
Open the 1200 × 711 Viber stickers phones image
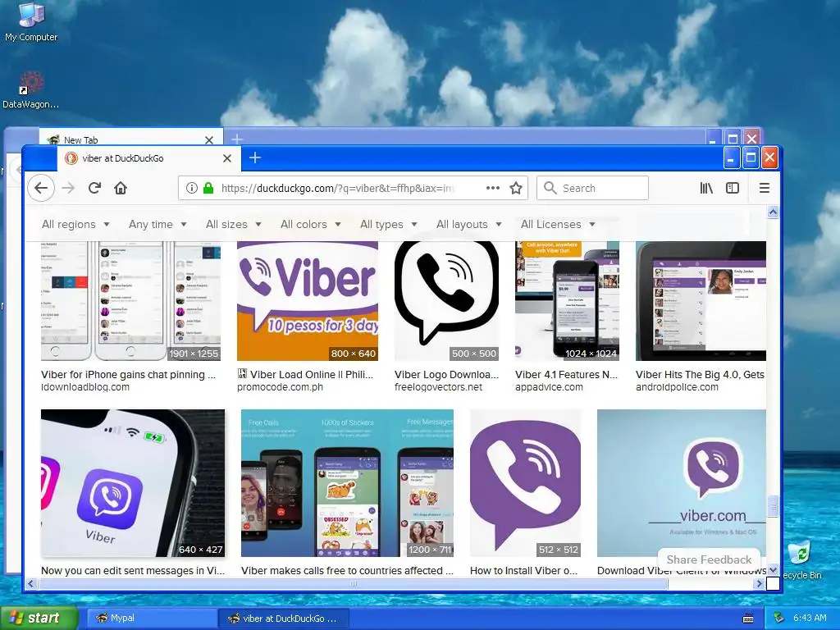[x=347, y=483]
